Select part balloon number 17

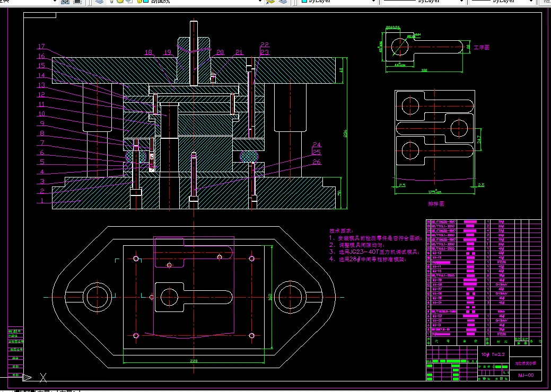pyautogui.click(x=41, y=46)
